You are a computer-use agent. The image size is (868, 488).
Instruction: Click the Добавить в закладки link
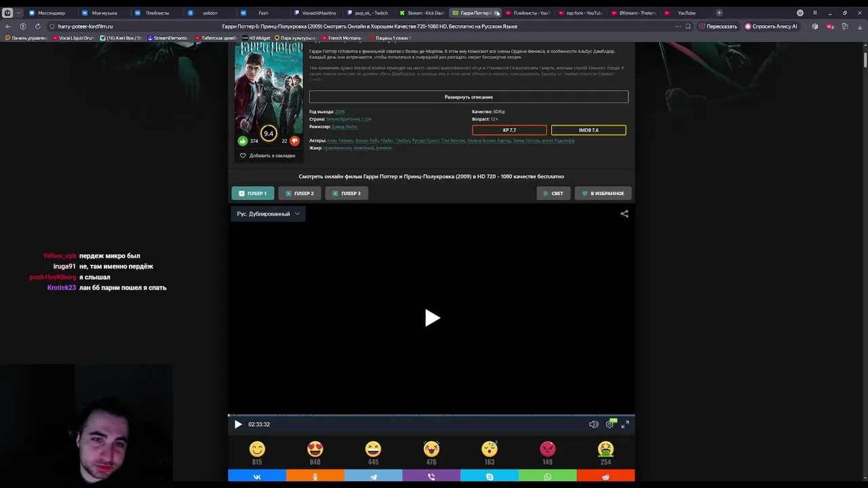tap(272, 156)
